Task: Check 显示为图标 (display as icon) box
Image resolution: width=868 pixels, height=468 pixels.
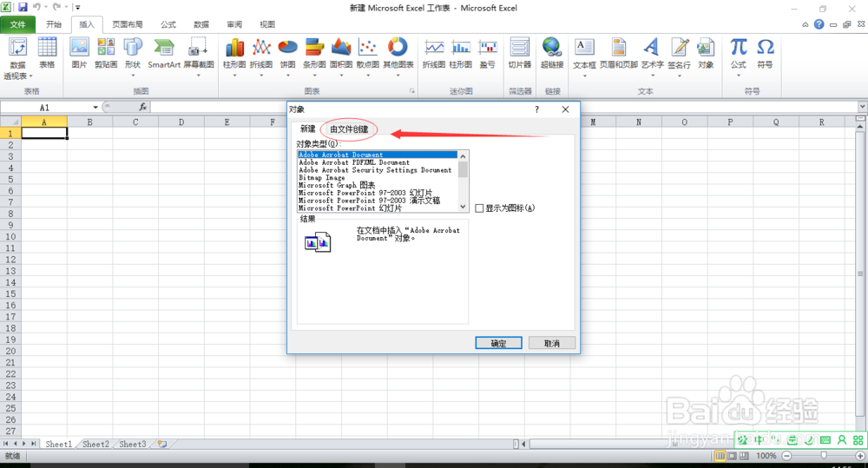Action: coord(479,208)
